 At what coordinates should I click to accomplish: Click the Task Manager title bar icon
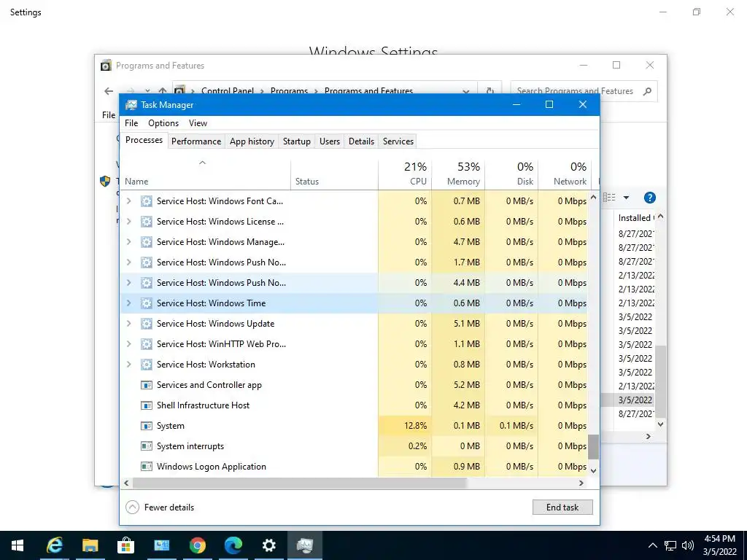(x=131, y=105)
